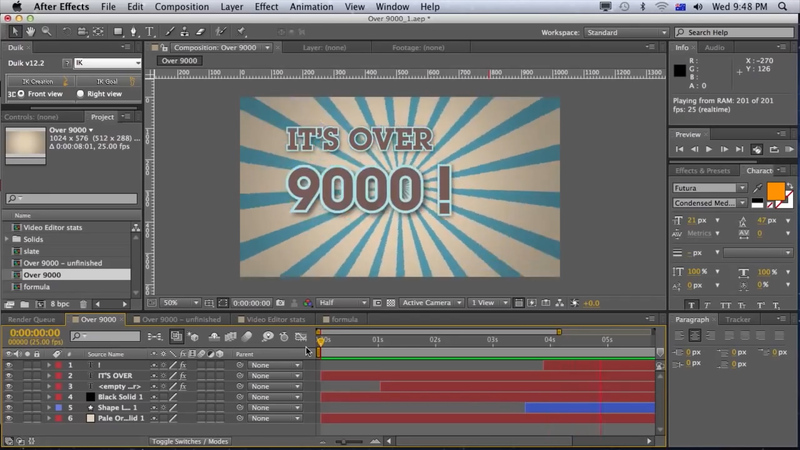Start RAM Preview playback
Image resolution: width=800 pixels, height=450 pixels.
(x=789, y=149)
